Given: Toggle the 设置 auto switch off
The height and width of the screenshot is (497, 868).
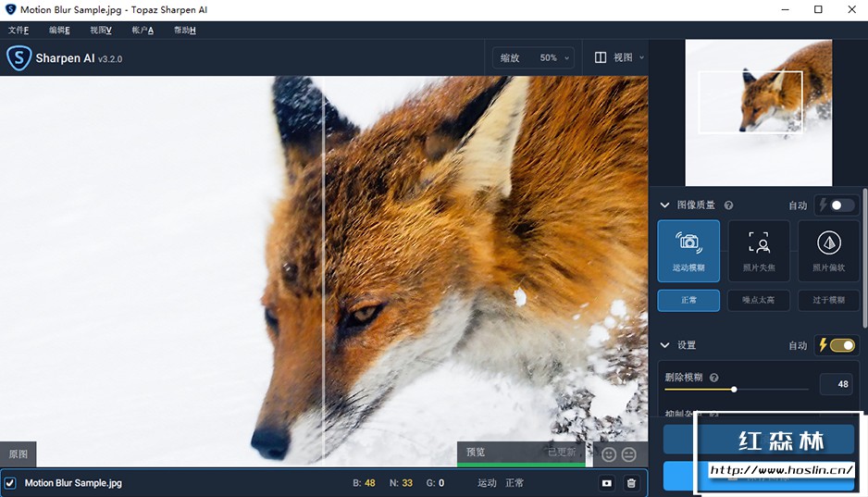Looking at the screenshot, I should point(837,345).
